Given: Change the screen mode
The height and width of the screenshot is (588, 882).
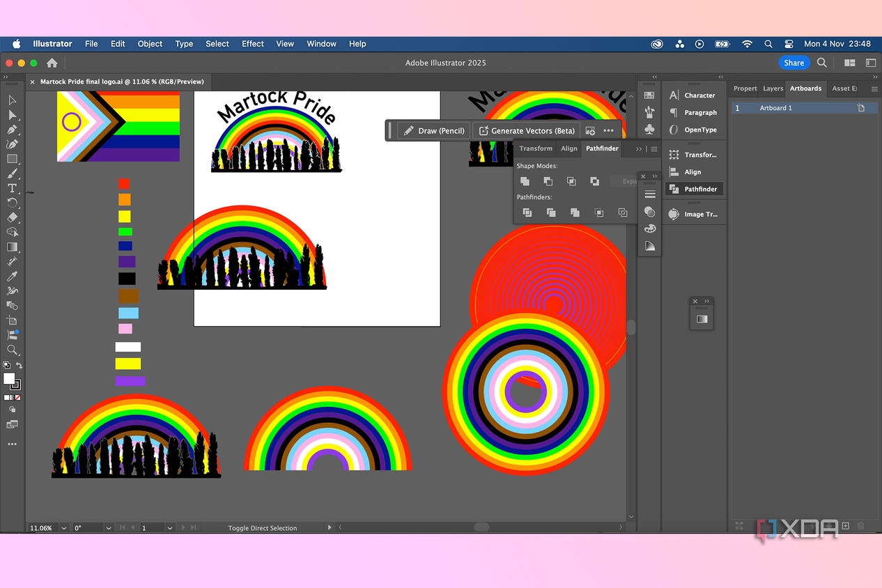Looking at the screenshot, I should [x=12, y=424].
